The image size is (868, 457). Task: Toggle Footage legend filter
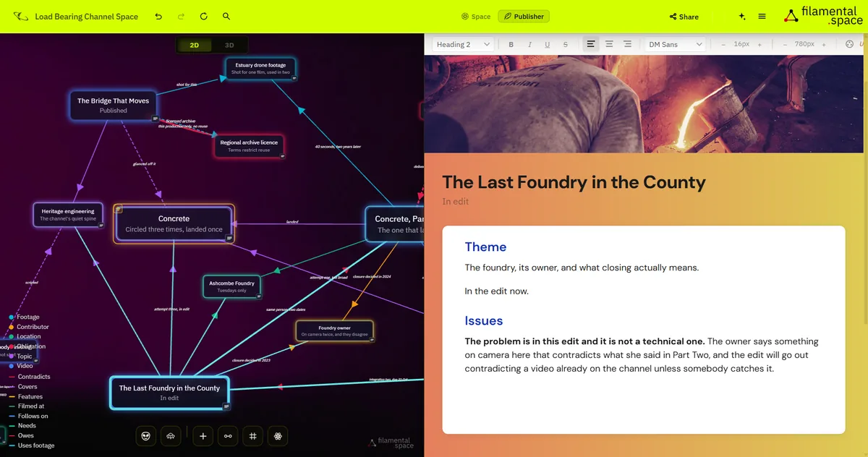(24, 317)
